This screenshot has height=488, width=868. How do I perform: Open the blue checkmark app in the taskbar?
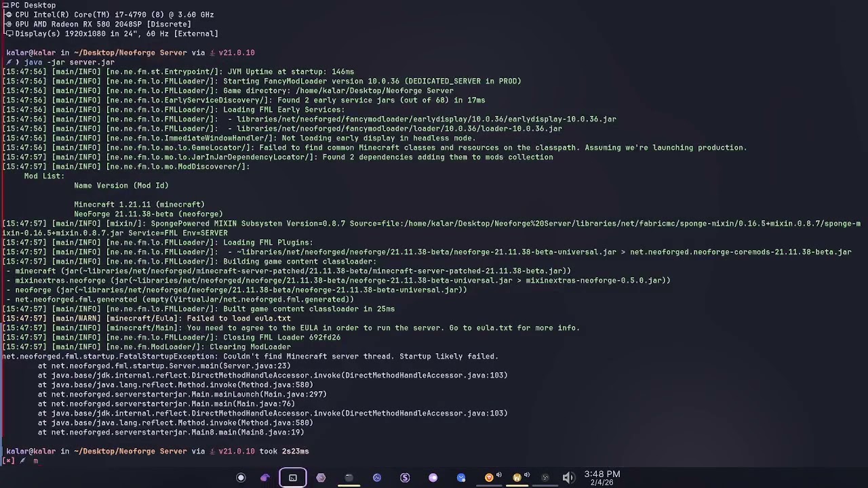(461, 478)
